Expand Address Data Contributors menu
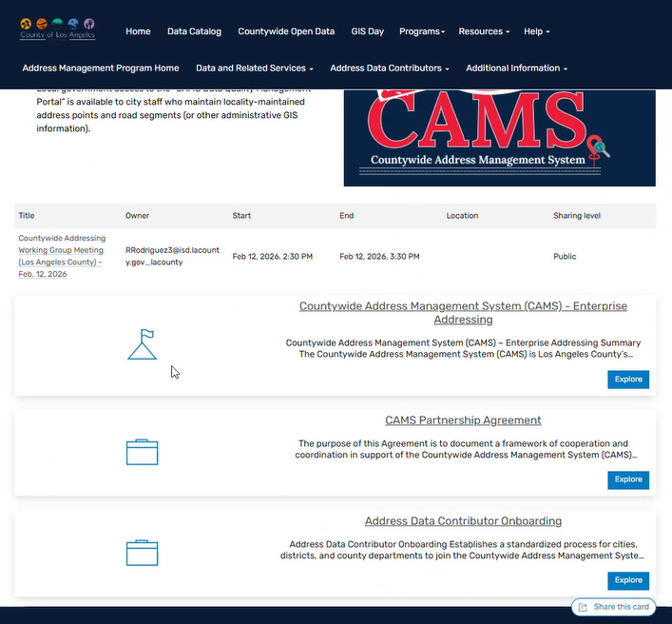672x624 pixels. pyautogui.click(x=390, y=68)
